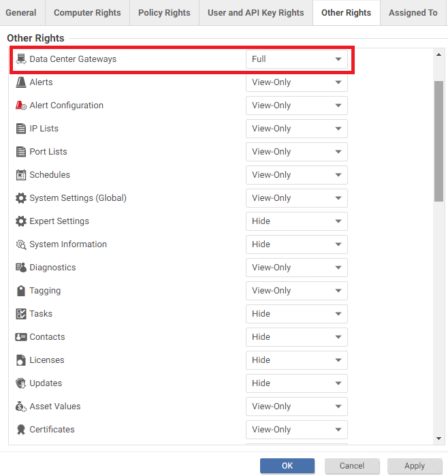448x476 pixels.
Task: Go to the Assigned To tab
Action: coord(413,13)
